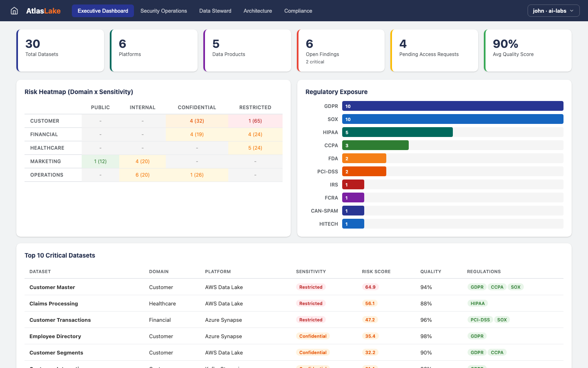The width and height of the screenshot is (588, 368).
Task: Click the Open Findings card showing 2 critical
Action: pyautogui.click(x=341, y=50)
